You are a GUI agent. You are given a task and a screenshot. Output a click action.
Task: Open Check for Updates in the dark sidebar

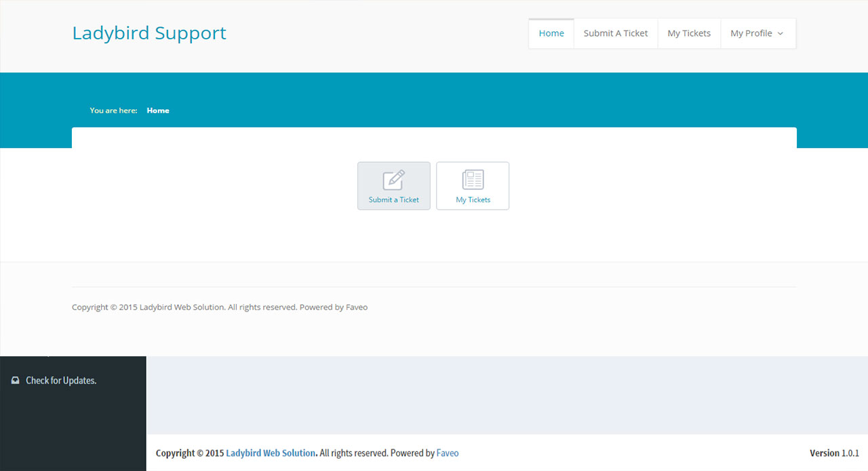click(x=61, y=381)
